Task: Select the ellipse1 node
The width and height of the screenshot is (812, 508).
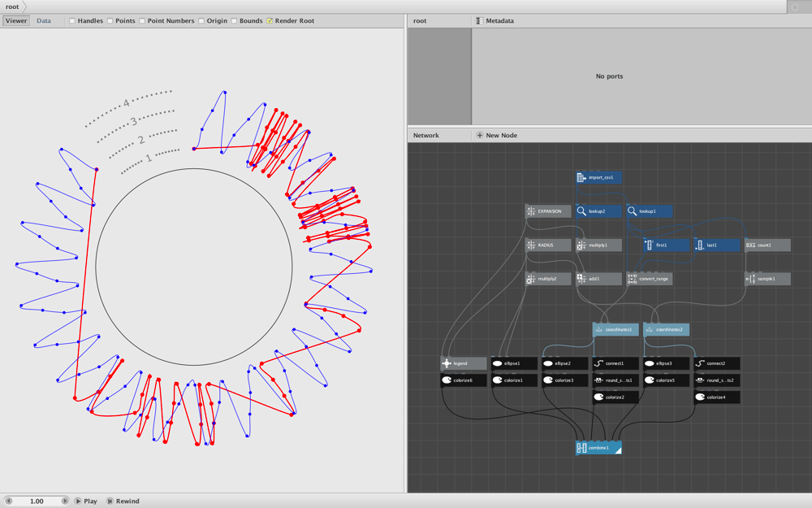Action: (514, 363)
